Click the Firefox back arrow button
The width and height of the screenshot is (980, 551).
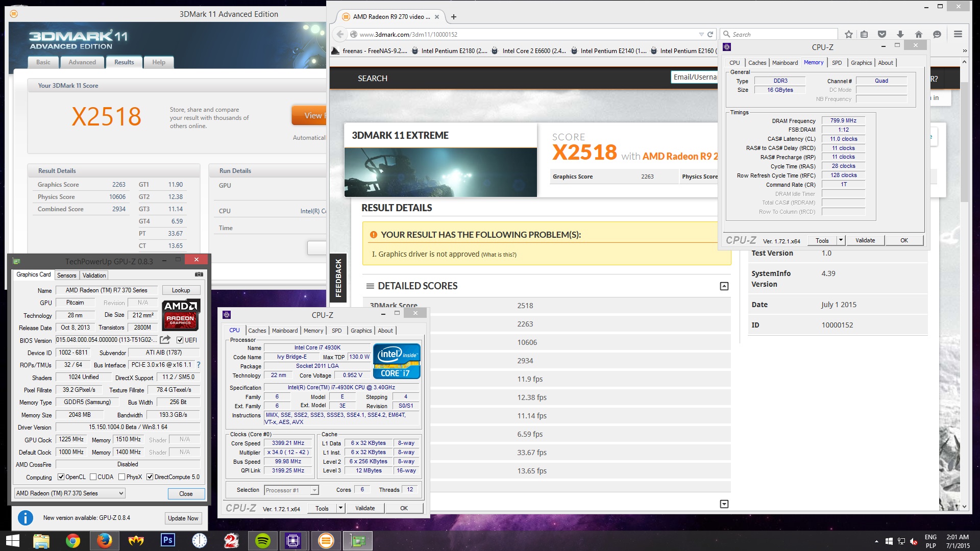tap(340, 34)
